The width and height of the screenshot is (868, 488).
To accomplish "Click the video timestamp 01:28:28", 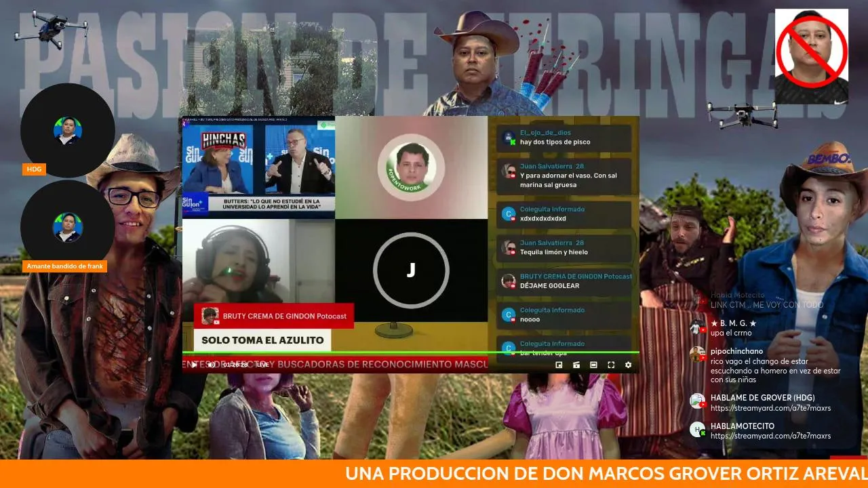I will click(235, 365).
